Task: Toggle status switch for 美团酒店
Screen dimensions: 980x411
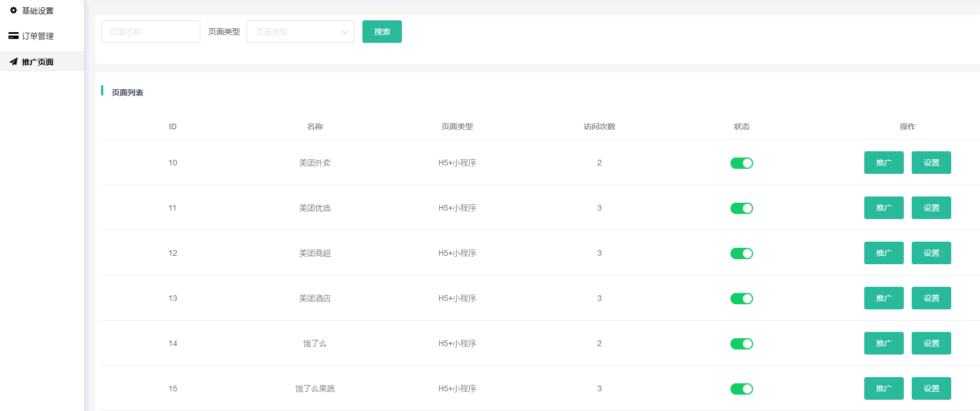Action: coord(742,299)
